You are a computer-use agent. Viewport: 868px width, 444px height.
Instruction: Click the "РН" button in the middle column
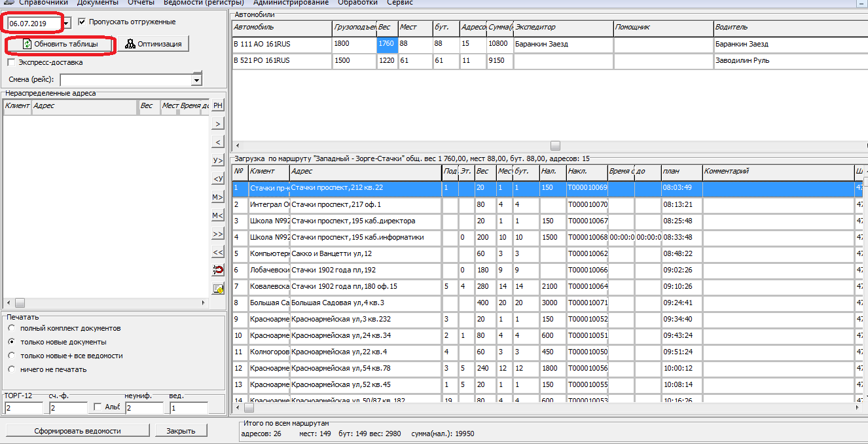tap(218, 105)
